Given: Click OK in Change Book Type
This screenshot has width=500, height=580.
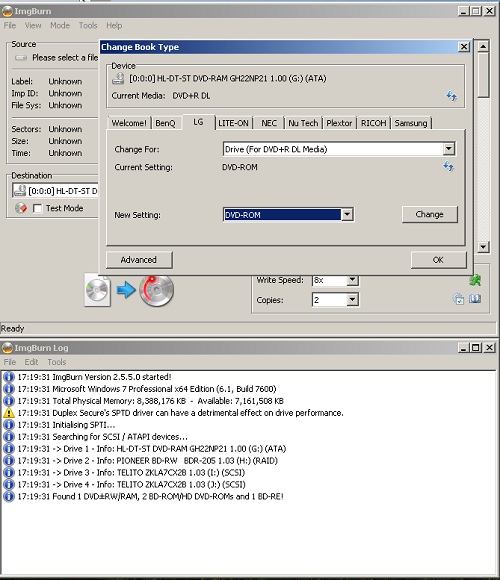Looking at the screenshot, I should tap(438, 260).
